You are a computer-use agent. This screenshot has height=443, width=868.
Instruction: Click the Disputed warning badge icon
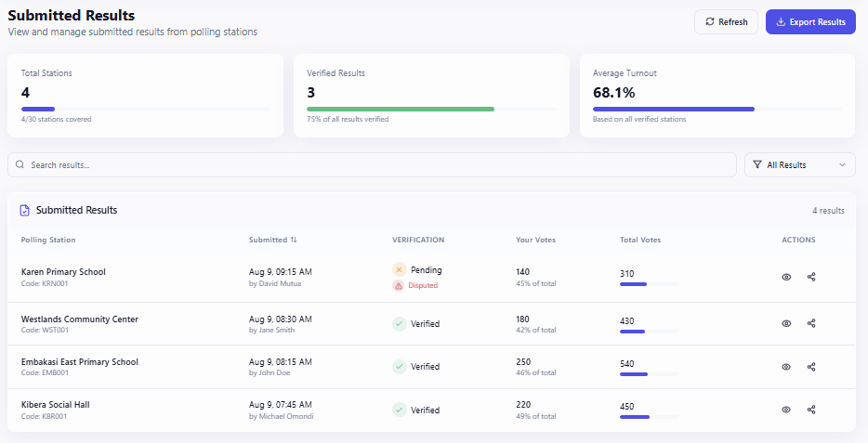(x=399, y=286)
